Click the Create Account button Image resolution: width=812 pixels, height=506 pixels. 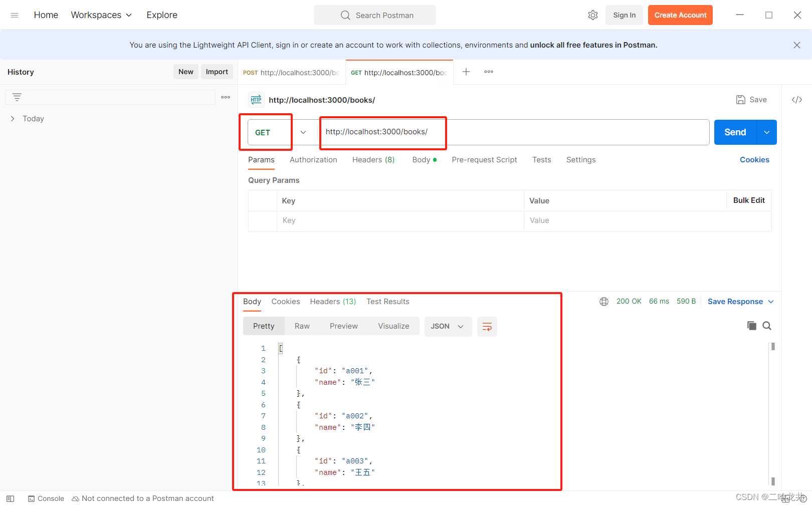point(680,15)
